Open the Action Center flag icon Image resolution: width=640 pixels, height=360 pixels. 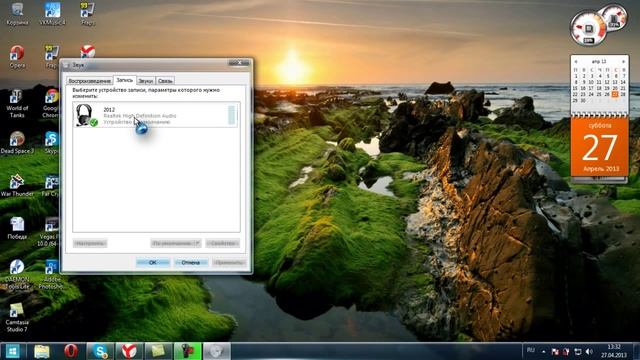555,351
